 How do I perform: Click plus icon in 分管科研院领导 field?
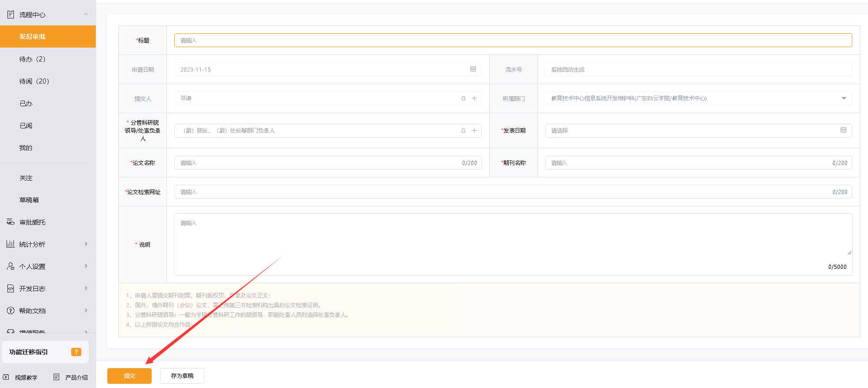click(x=474, y=131)
